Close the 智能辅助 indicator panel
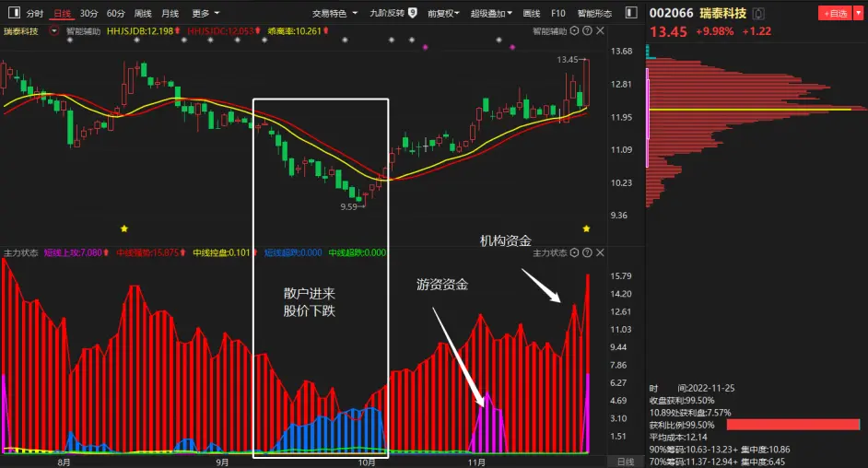Image resolution: width=868 pixels, height=468 pixels. click(600, 31)
